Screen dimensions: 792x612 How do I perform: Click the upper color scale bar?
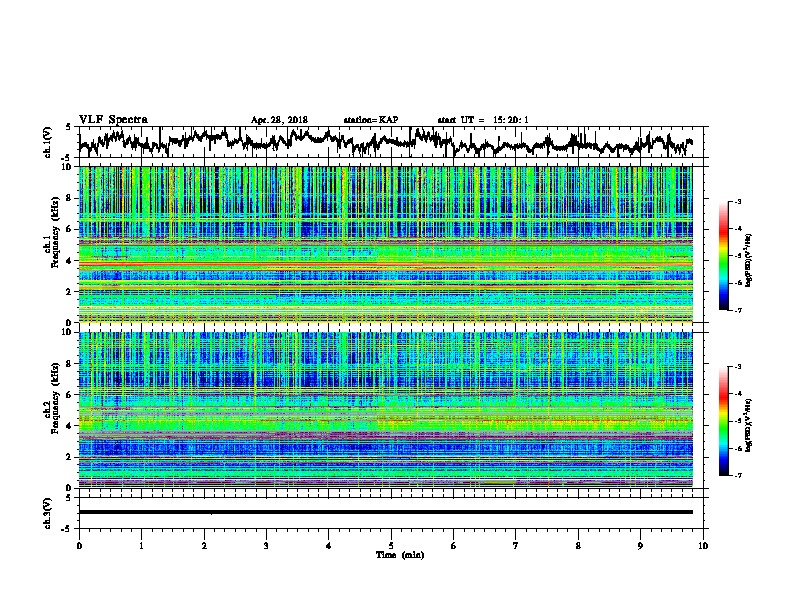[x=723, y=256]
